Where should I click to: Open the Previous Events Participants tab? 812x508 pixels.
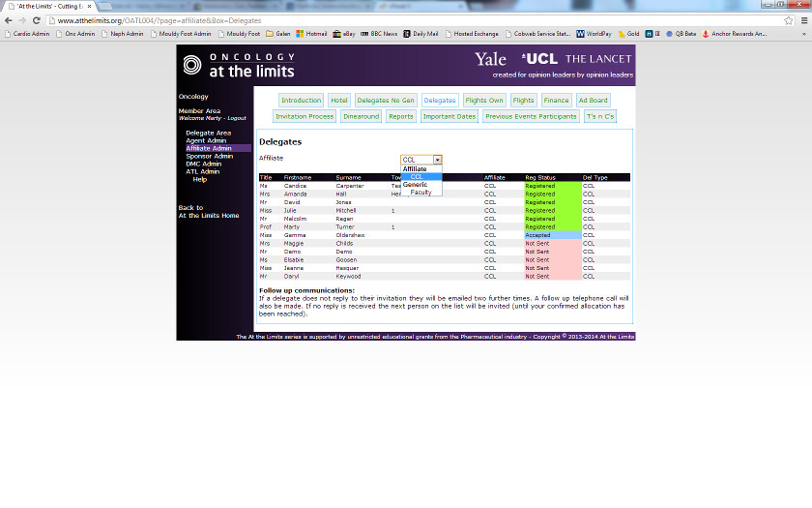531,116
